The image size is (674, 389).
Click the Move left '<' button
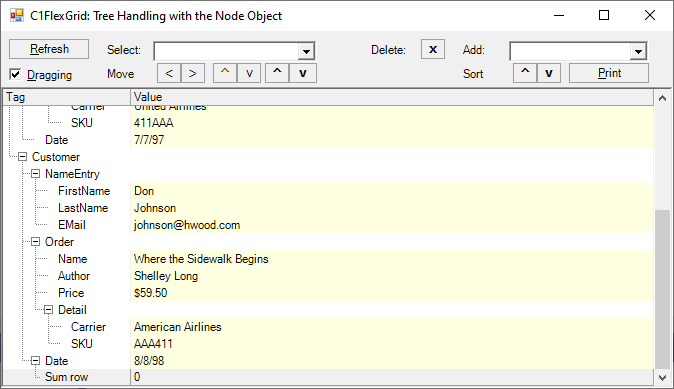pos(169,73)
